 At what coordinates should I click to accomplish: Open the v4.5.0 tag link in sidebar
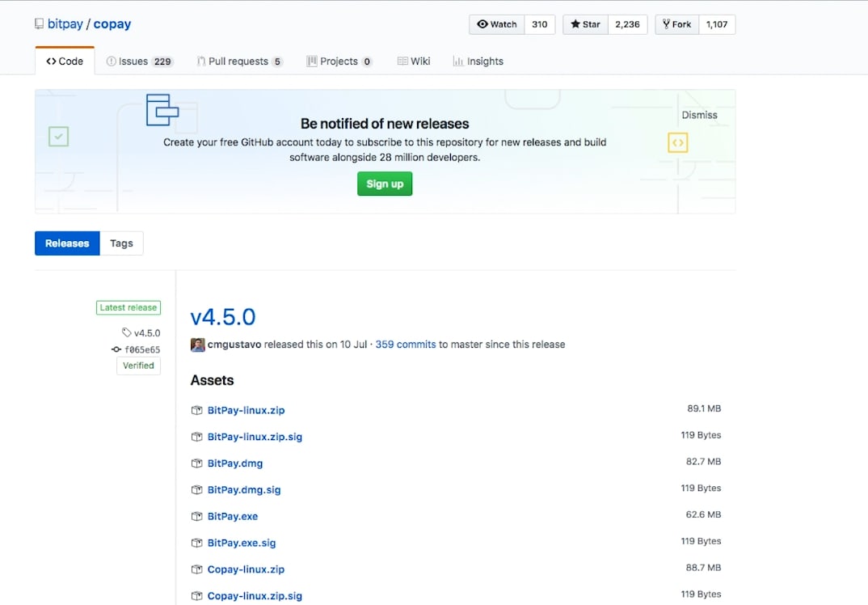pos(147,333)
